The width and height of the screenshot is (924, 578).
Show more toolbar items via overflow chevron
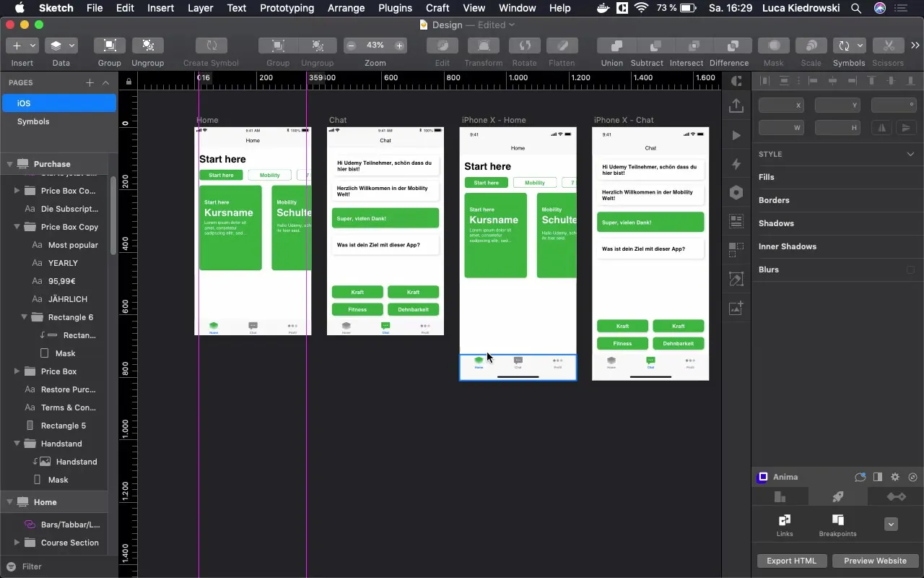click(x=915, y=46)
